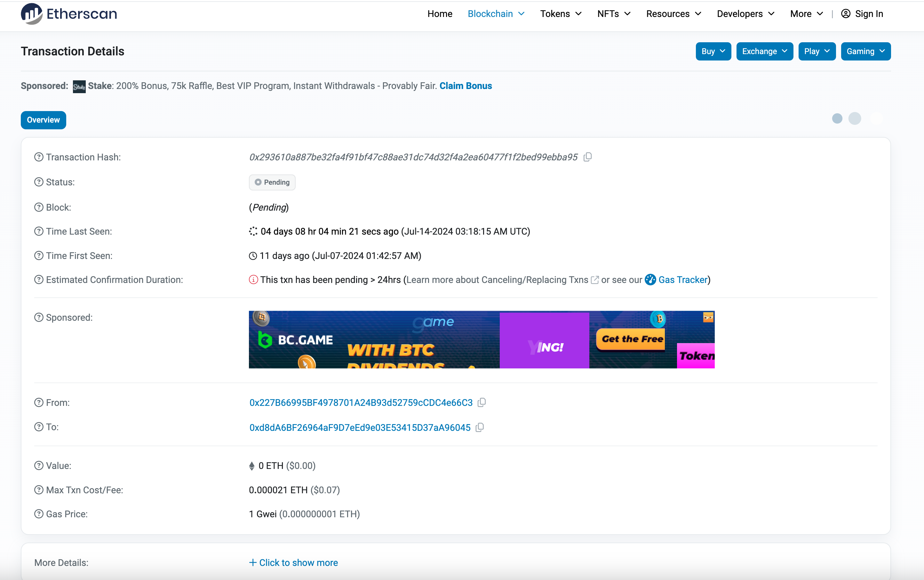The height and width of the screenshot is (580, 924).
Task: Select the darkest theme dot toggle
Action: point(837,118)
